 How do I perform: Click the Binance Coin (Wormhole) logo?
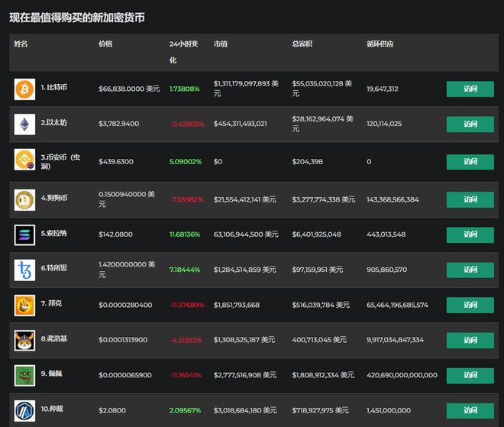click(24, 160)
